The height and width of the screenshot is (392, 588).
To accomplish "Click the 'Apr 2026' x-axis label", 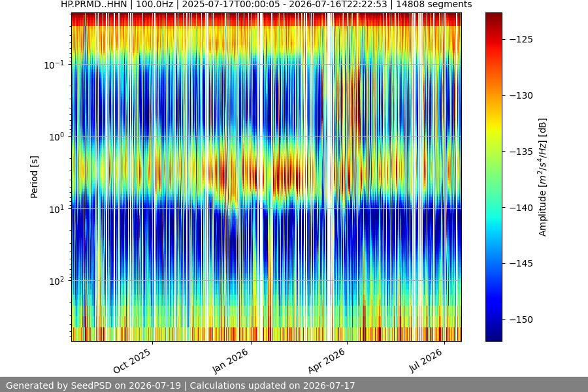I will coord(326,361).
